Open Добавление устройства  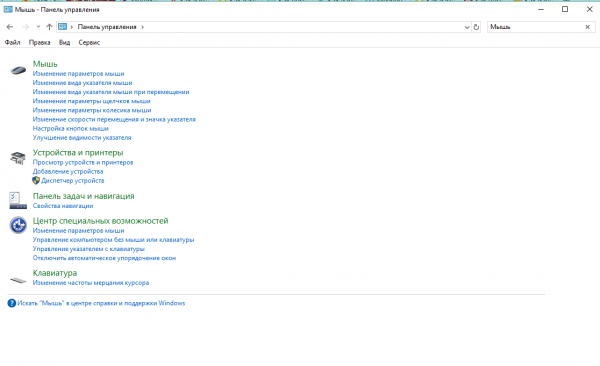pyautogui.click(x=68, y=172)
